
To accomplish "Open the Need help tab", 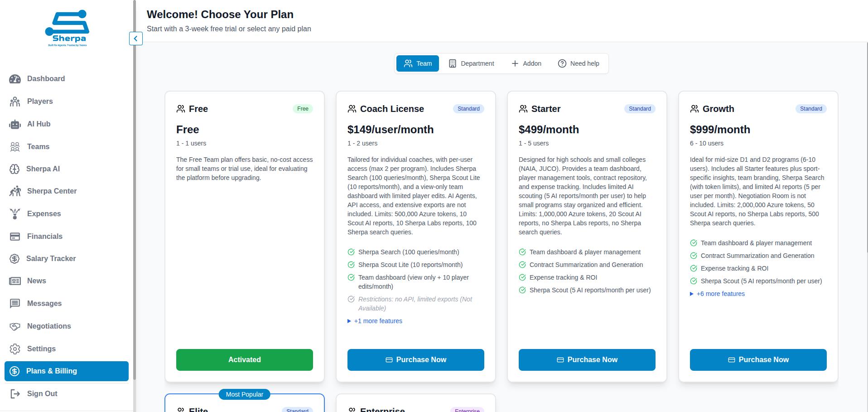I will pyautogui.click(x=579, y=63).
